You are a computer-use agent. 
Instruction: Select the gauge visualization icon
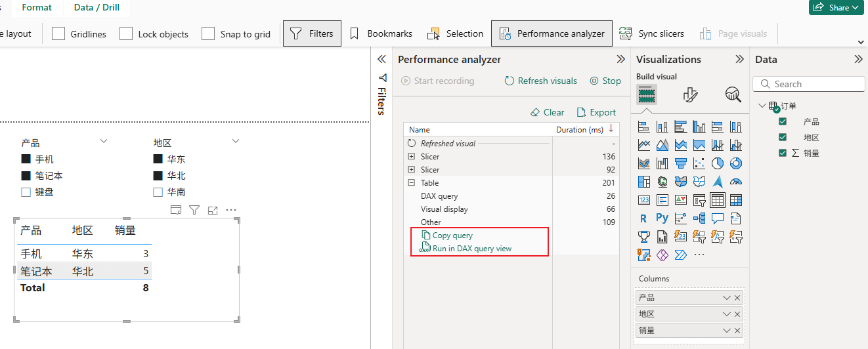coord(736,182)
